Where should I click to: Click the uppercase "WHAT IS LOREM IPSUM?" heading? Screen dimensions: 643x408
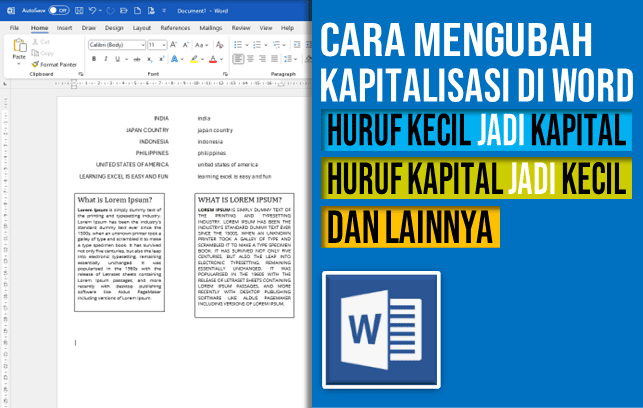click(x=240, y=200)
